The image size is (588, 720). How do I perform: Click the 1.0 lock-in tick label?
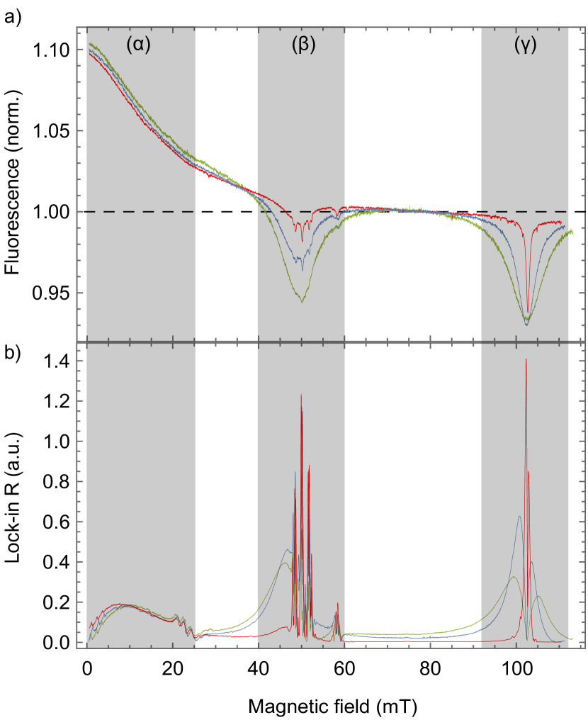[57, 441]
